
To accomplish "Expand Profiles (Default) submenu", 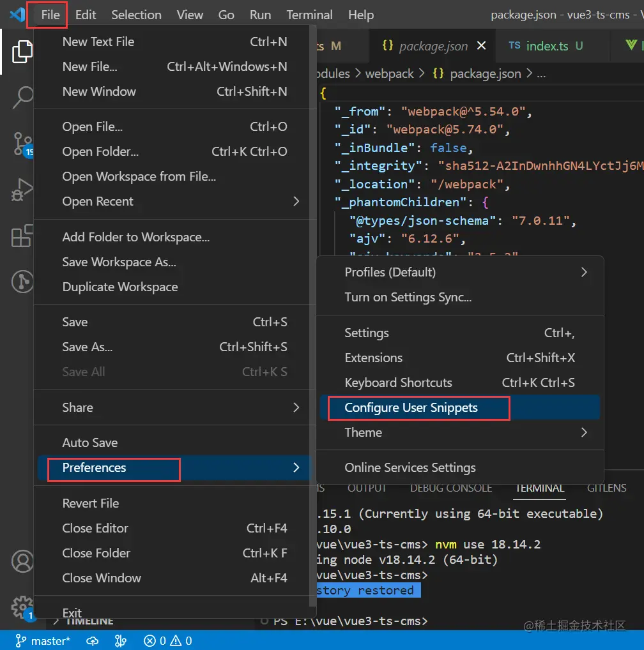I will tap(460, 273).
